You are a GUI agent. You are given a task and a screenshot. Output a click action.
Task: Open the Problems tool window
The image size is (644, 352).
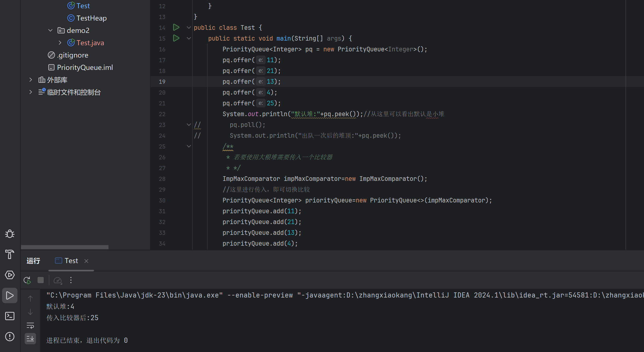point(10,337)
